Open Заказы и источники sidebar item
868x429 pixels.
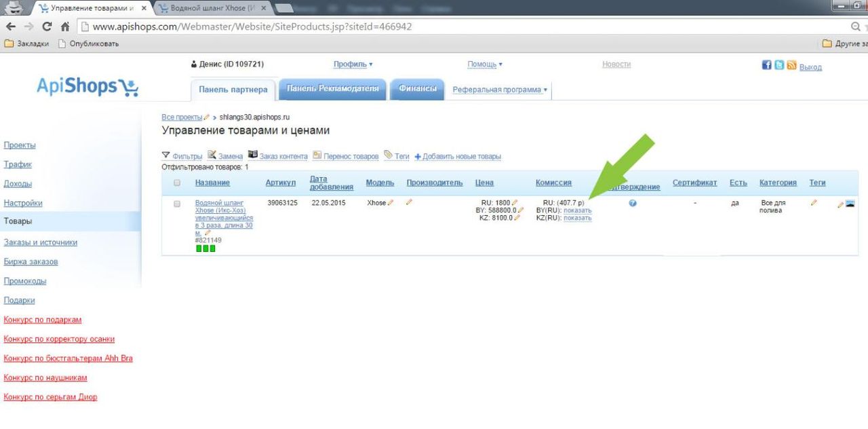40,242
